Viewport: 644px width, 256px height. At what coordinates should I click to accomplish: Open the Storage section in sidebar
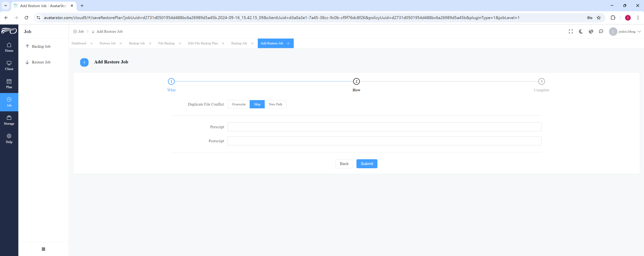(x=9, y=120)
